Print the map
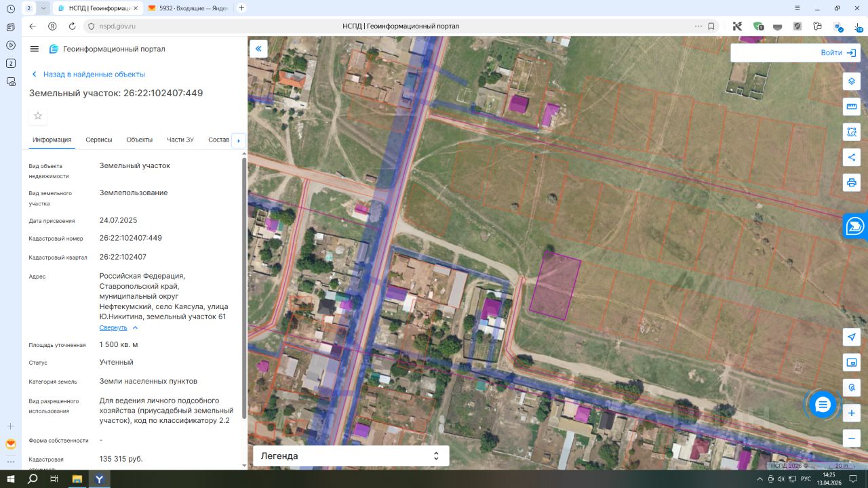The height and width of the screenshot is (488, 868). pyautogui.click(x=852, y=182)
